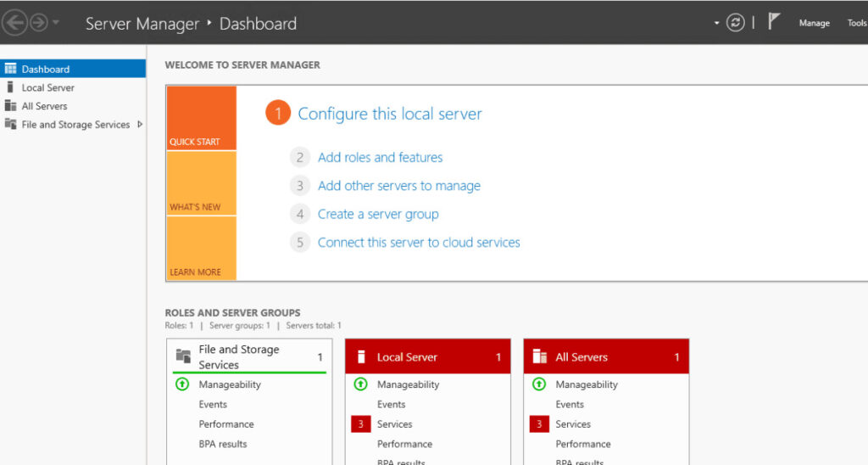
Task: Open the notifications flag
Action: pos(774,21)
